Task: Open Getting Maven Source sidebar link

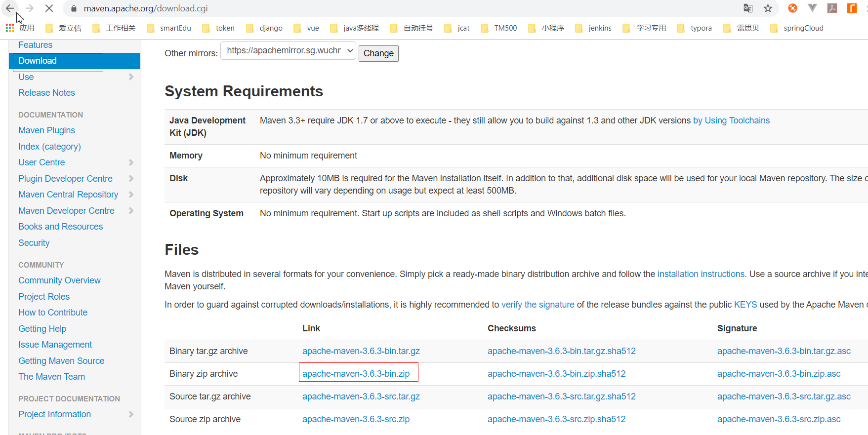Action: [x=61, y=361]
